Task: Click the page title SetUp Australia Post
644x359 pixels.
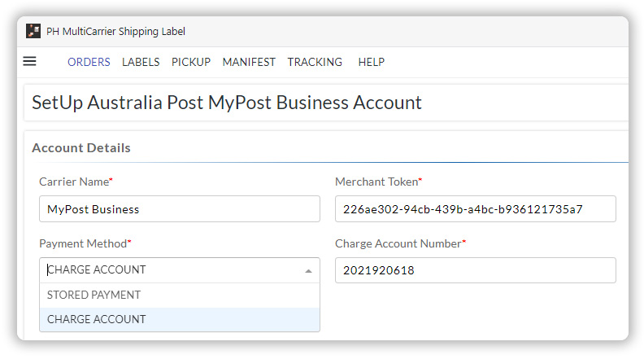Action: pyautogui.click(x=227, y=103)
